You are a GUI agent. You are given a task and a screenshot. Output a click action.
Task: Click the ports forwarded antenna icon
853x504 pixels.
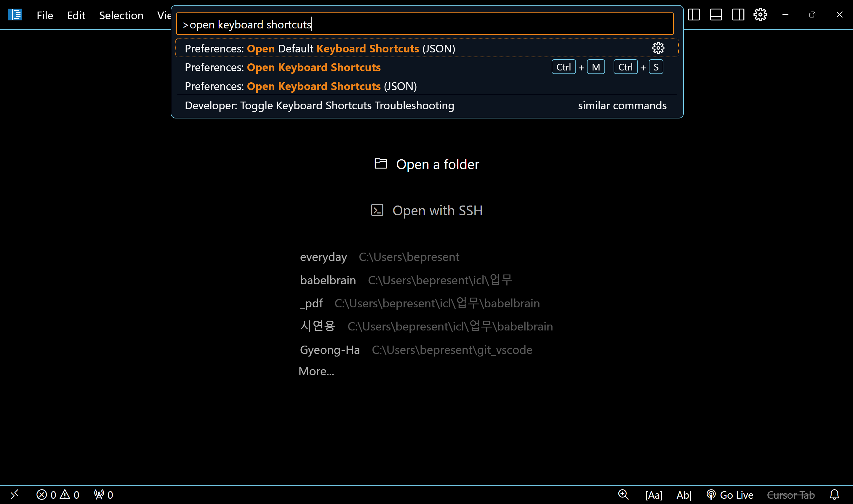99,495
